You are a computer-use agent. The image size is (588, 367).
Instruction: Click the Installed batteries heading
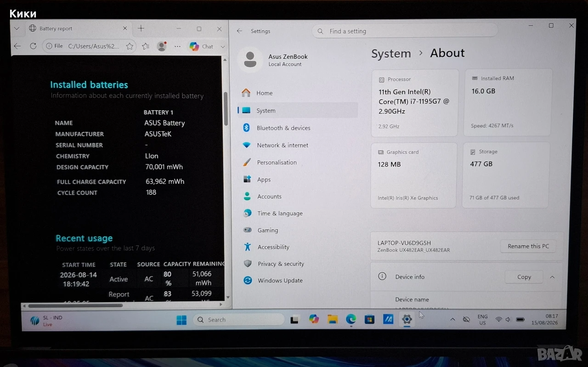pyautogui.click(x=89, y=85)
